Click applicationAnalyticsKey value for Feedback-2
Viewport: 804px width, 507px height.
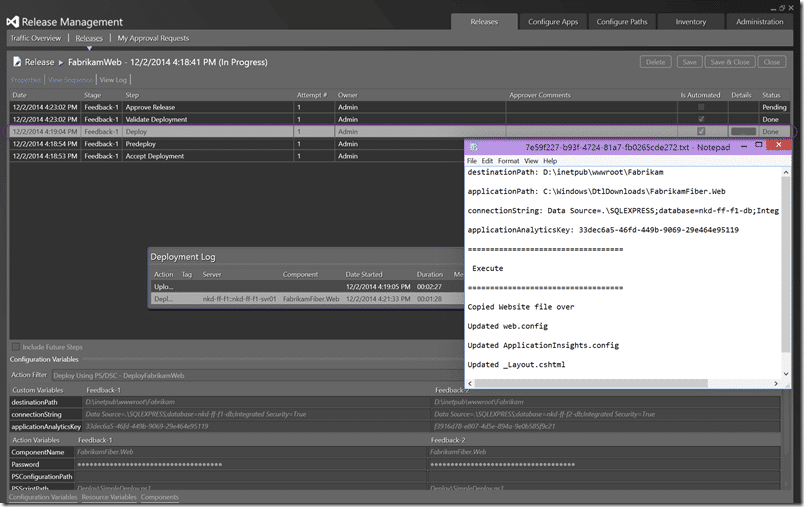point(606,427)
